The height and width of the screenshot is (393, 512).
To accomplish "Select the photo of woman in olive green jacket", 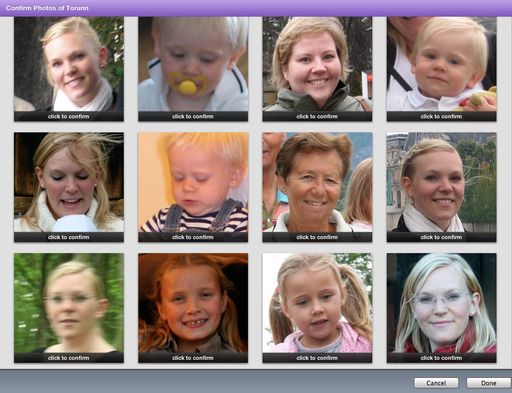I will (317, 64).
